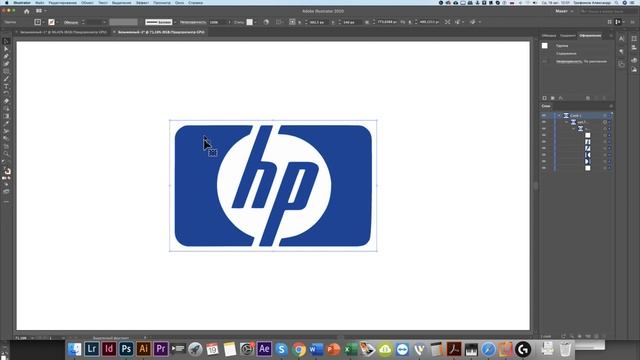The height and width of the screenshot is (360, 640).
Task: Click the fx add effect icon
Action: tap(561, 98)
